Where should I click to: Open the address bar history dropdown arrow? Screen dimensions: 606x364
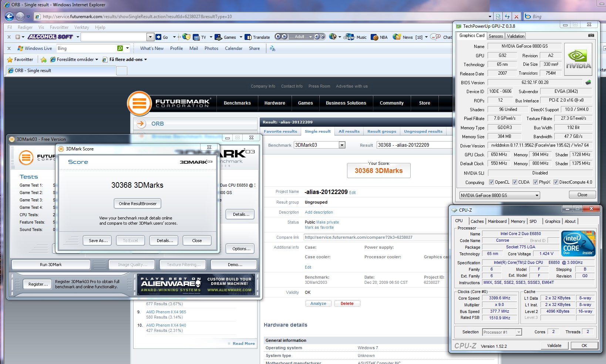490,17
